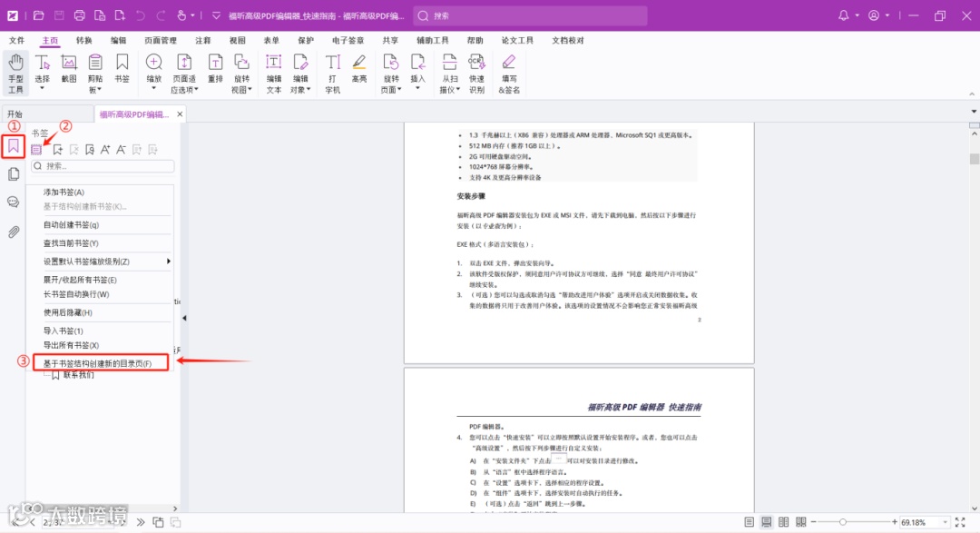Image resolution: width=980 pixels, height=533 pixels.
Task: Click the Open file folder icon
Action: coord(38,15)
